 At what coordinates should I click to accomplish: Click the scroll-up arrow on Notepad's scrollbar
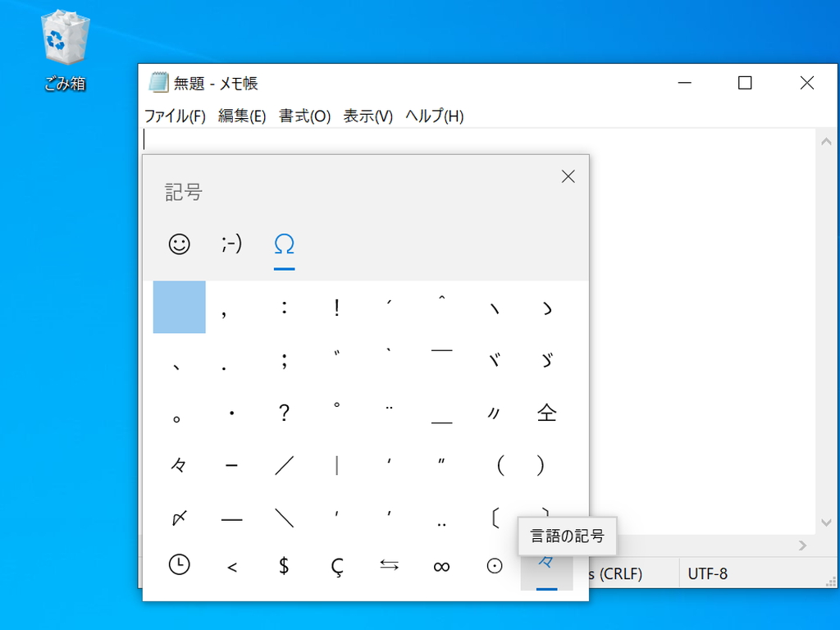[x=827, y=139]
